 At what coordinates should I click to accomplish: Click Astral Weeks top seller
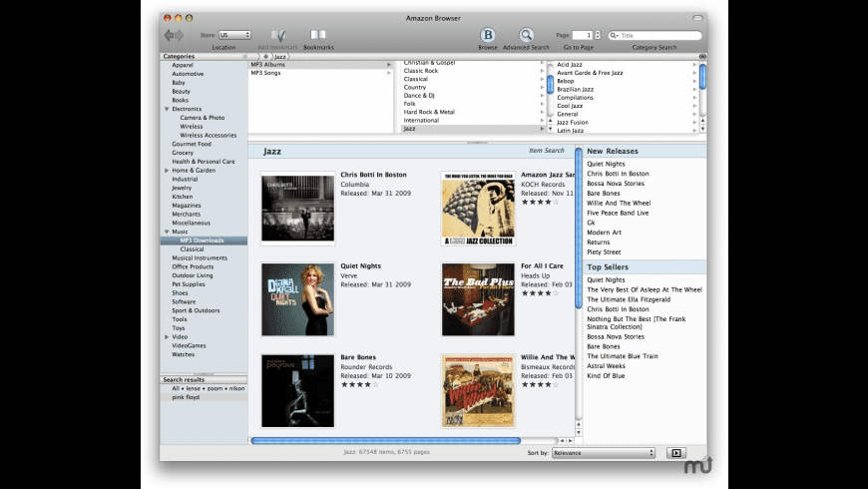607,366
